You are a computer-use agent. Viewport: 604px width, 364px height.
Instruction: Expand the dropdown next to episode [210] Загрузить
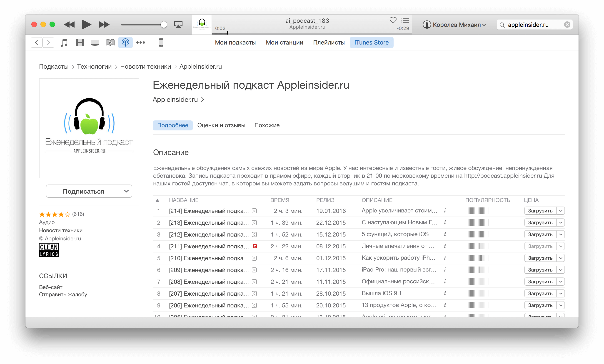coord(560,258)
